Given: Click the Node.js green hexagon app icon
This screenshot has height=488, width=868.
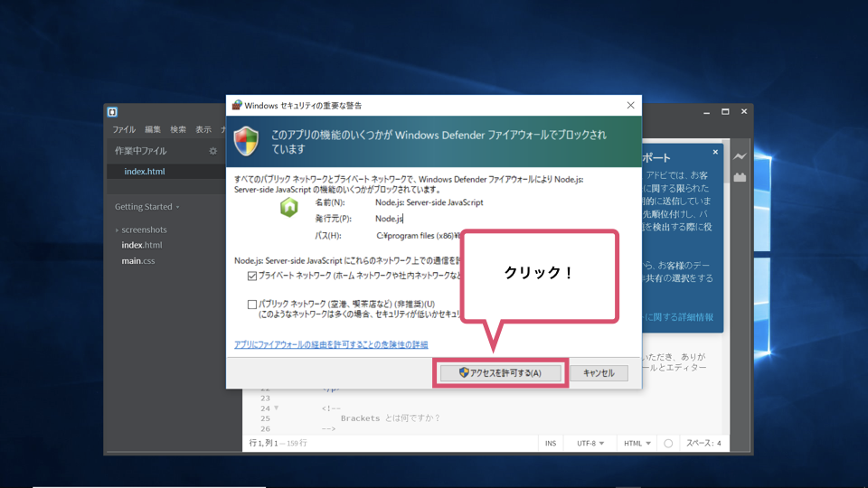Looking at the screenshot, I should pos(289,208).
